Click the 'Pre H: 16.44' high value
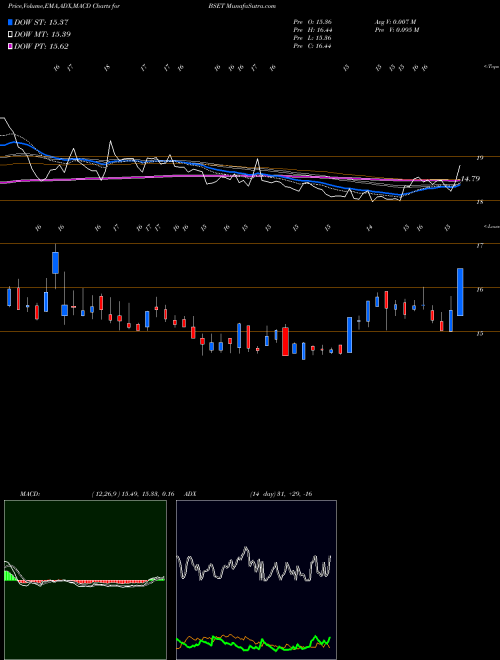 [x=313, y=30]
